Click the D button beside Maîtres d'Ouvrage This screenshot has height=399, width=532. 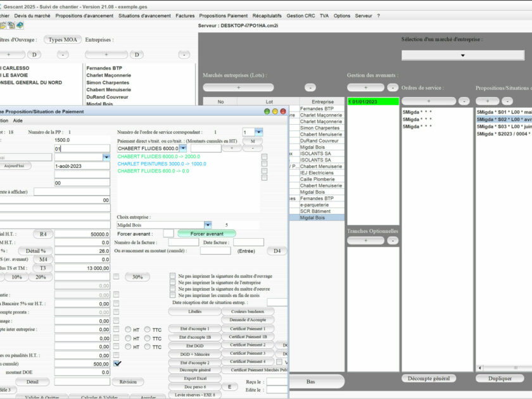[x=34, y=54]
